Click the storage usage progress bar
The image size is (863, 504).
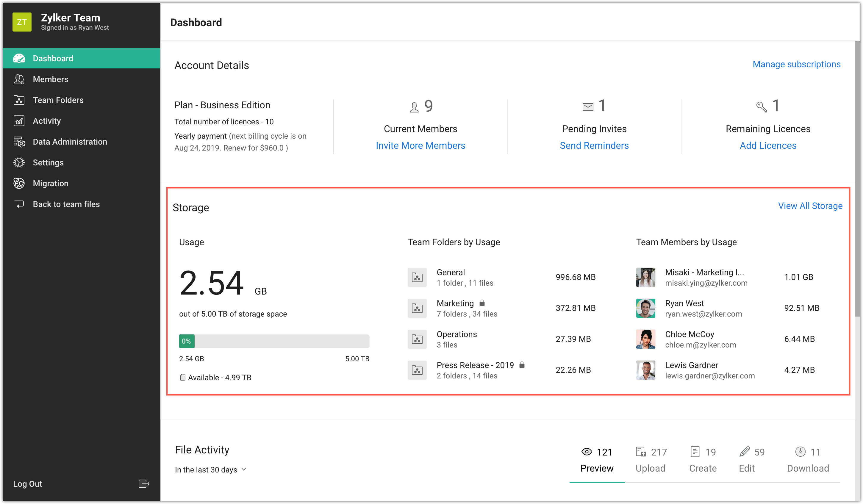coord(274,341)
